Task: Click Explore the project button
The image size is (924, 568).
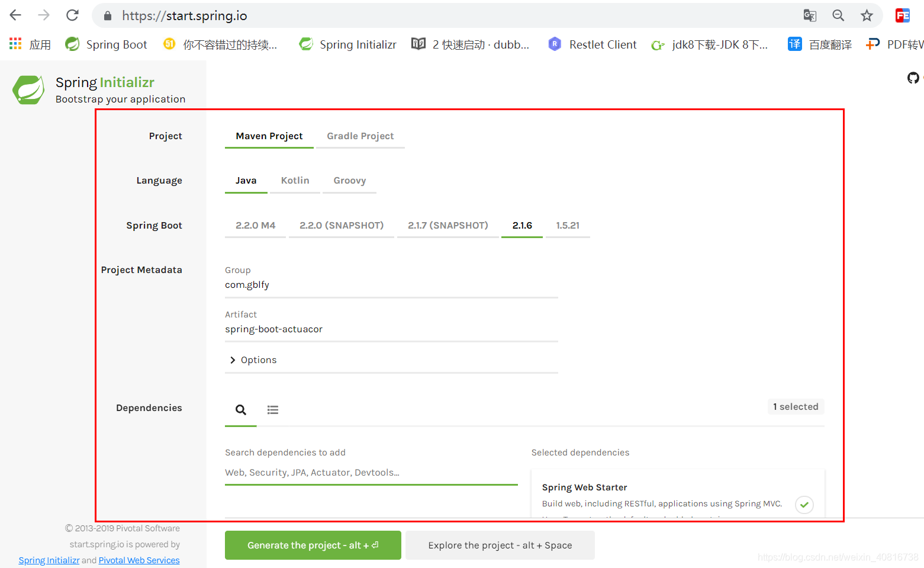Action: point(500,545)
